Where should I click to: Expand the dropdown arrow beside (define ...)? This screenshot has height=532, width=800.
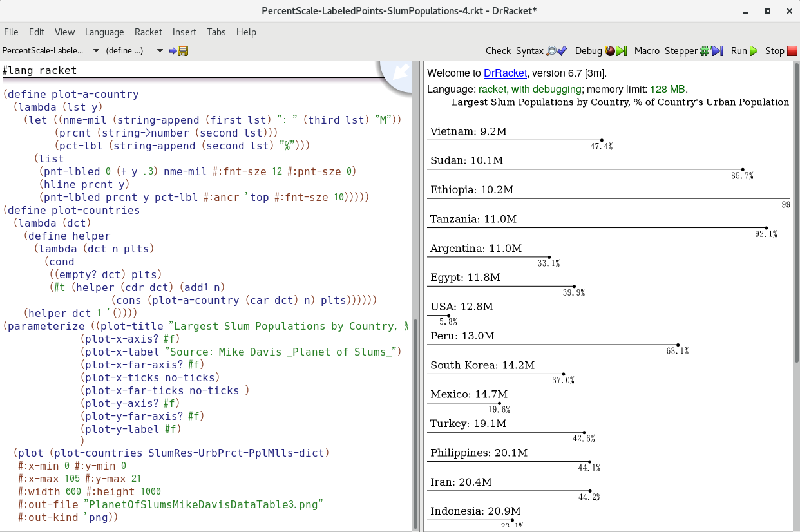[x=159, y=50]
